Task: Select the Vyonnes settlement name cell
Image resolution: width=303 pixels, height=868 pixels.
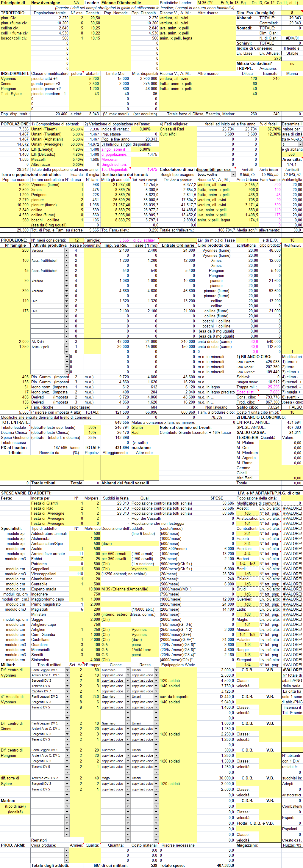Action: [15, 78]
